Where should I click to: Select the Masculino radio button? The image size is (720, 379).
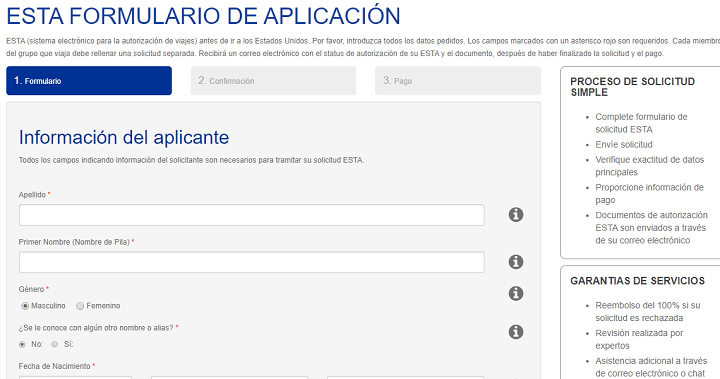click(x=25, y=306)
